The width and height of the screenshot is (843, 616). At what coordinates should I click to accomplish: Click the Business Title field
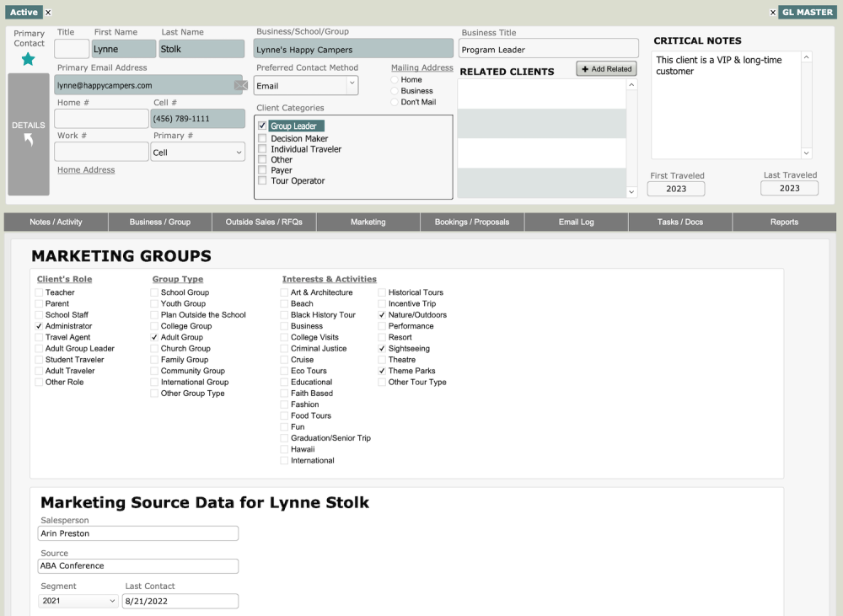(549, 49)
